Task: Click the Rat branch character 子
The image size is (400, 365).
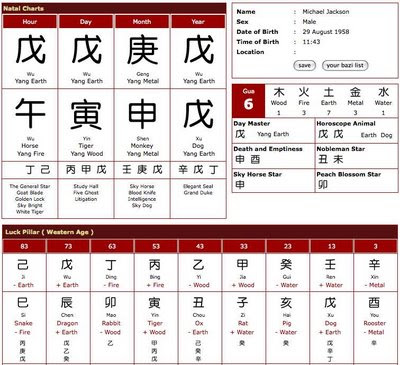Action: (x=243, y=303)
